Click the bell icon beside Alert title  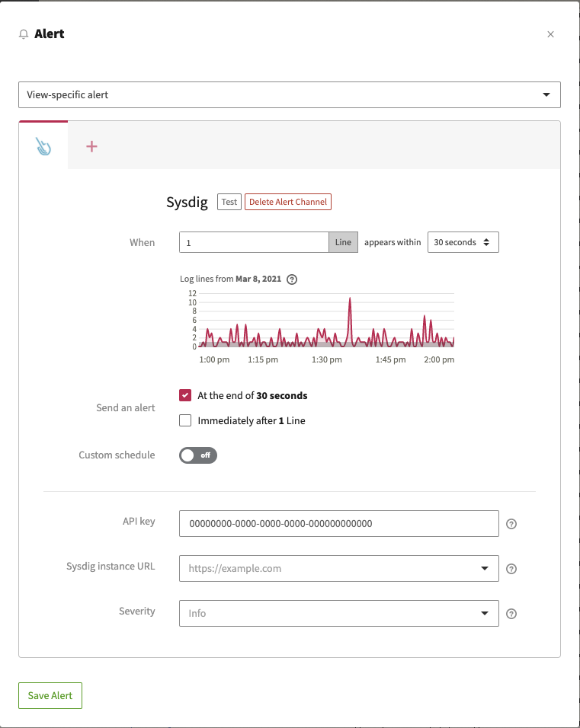[23, 34]
